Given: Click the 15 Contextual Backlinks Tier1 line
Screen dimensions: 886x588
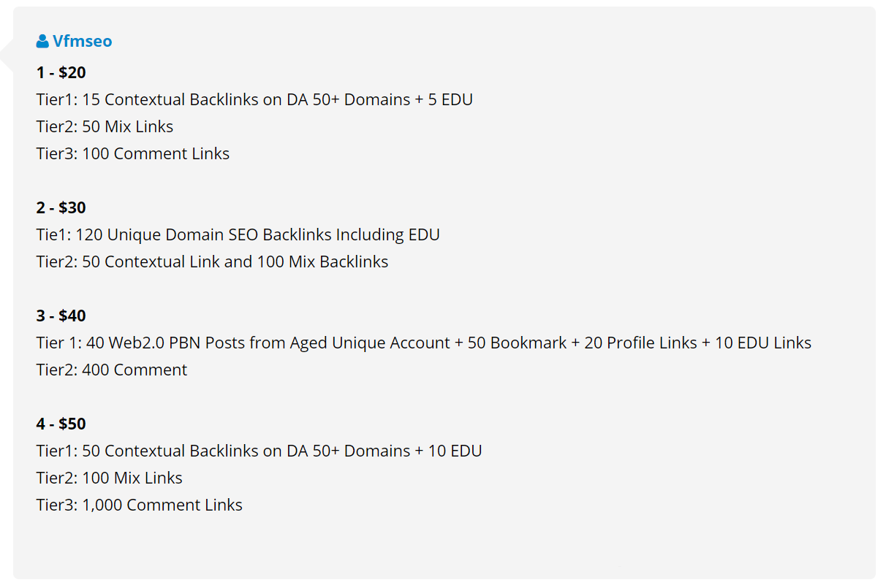Looking at the screenshot, I should point(254,99).
